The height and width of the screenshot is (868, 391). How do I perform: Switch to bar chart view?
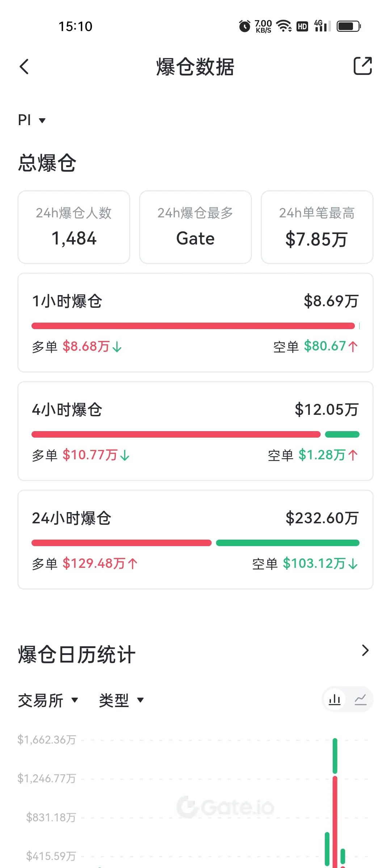(x=335, y=699)
